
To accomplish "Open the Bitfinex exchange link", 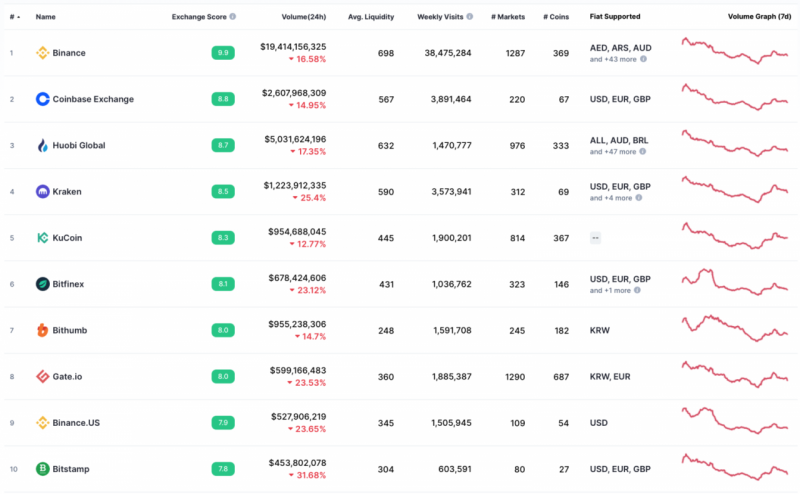I will tap(68, 284).
